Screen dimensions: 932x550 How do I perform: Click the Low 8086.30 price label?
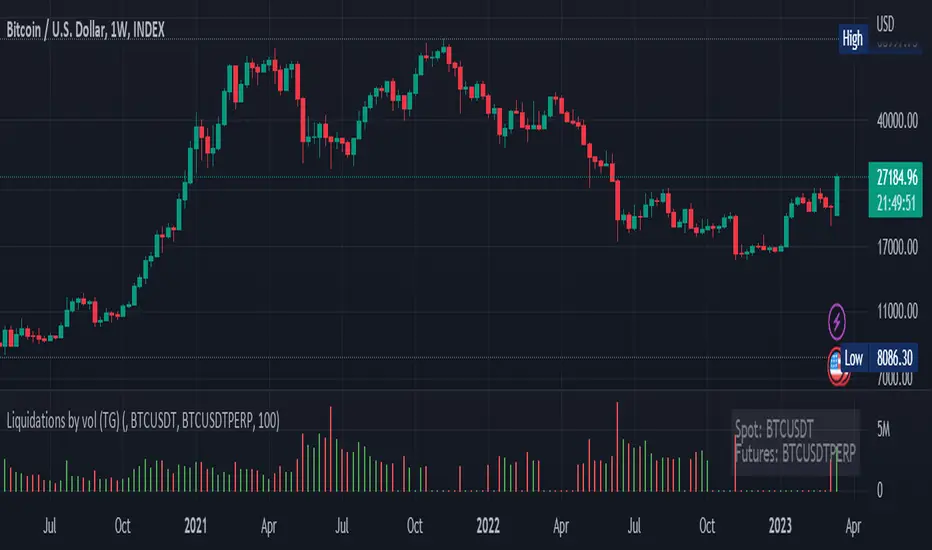pos(879,358)
